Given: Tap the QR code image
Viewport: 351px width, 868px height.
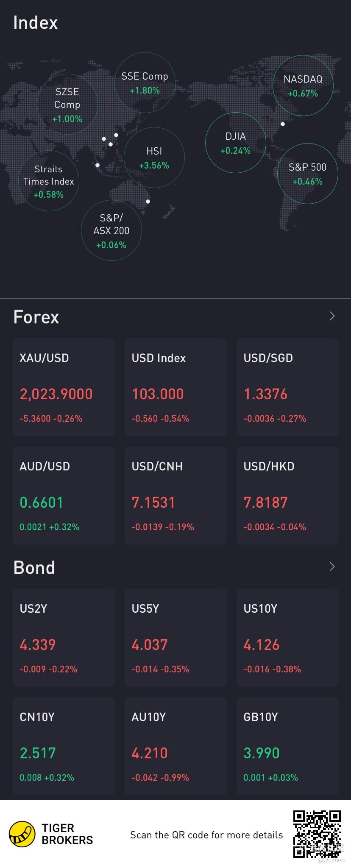Looking at the screenshot, I should click(x=317, y=834).
